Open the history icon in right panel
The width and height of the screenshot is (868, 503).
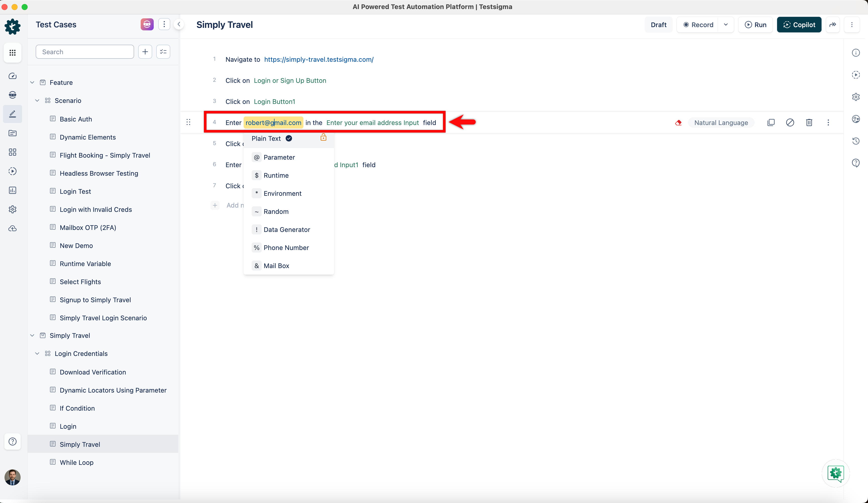856,141
